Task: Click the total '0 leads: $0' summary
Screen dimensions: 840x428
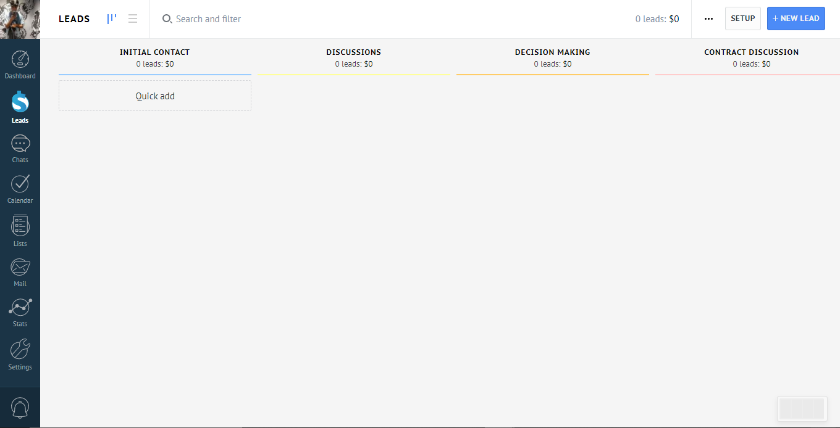Action: pos(657,19)
